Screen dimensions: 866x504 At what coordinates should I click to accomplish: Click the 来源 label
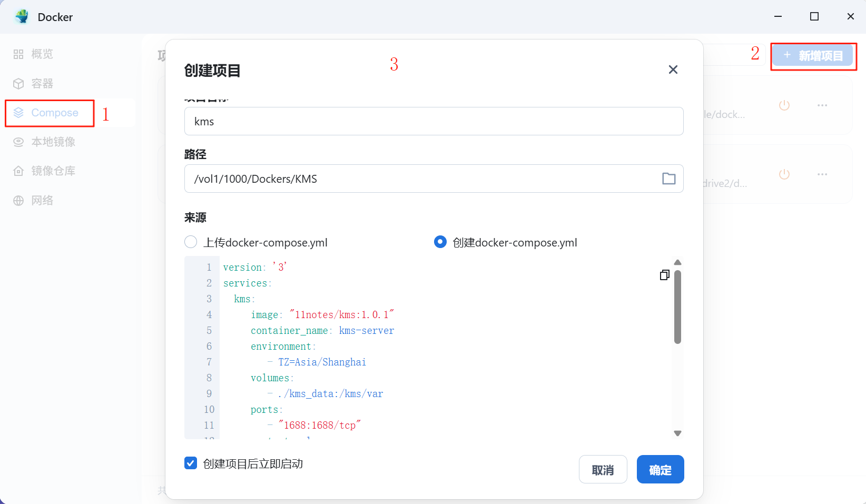click(195, 218)
